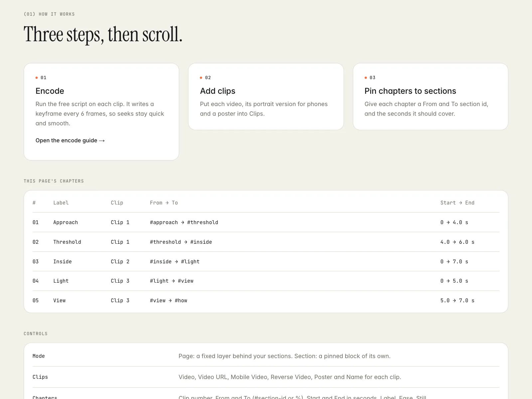The height and width of the screenshot is (399, 532).
Task: Click the Encode card description paragraph
Action: 100,114
